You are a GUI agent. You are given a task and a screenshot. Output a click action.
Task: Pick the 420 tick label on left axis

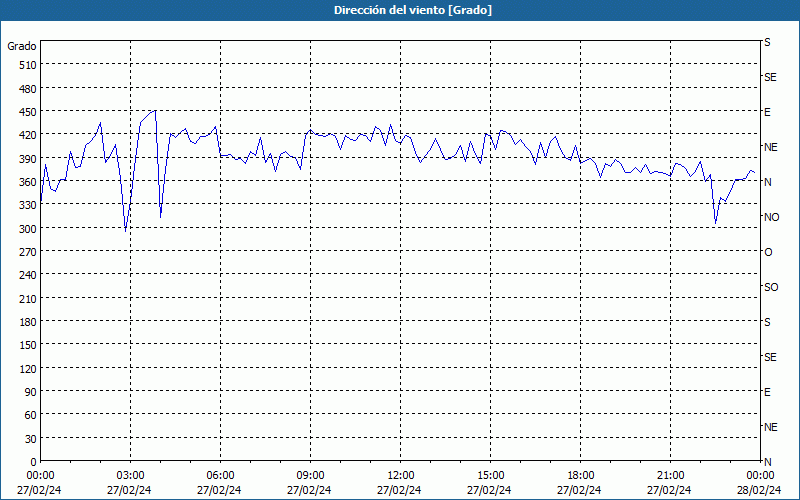click(29, 135)
